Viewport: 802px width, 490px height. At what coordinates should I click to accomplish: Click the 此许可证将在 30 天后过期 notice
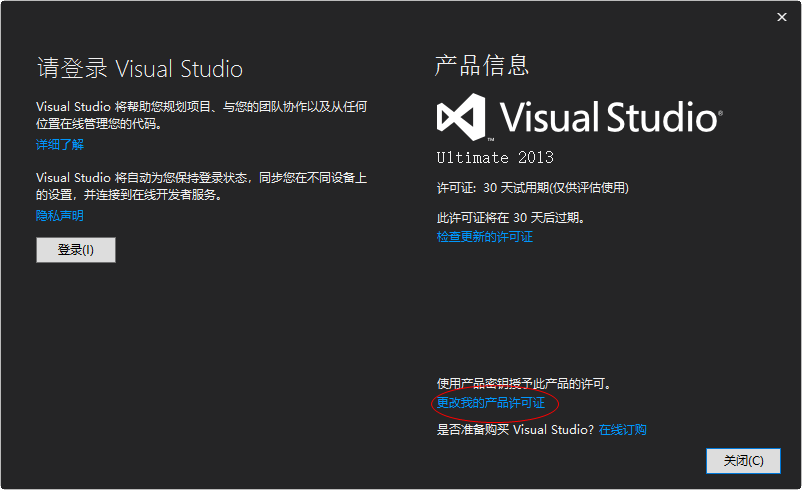pyautogui.click(x=511, y=217)
